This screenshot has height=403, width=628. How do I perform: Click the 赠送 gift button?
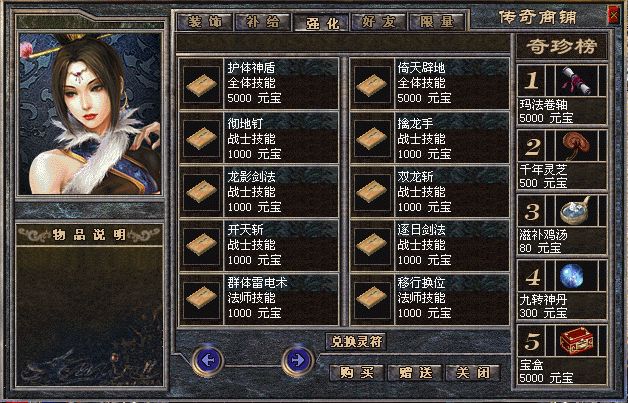415,373
